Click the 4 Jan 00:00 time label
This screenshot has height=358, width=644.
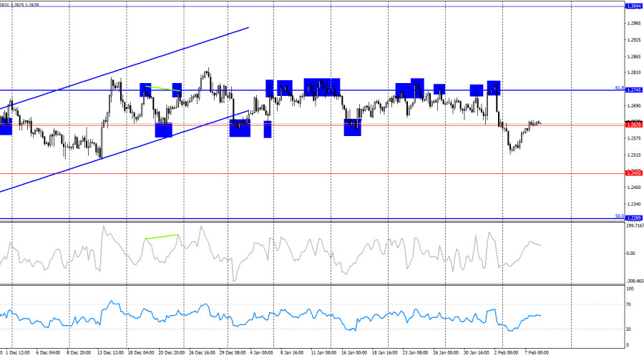[262, 353]
